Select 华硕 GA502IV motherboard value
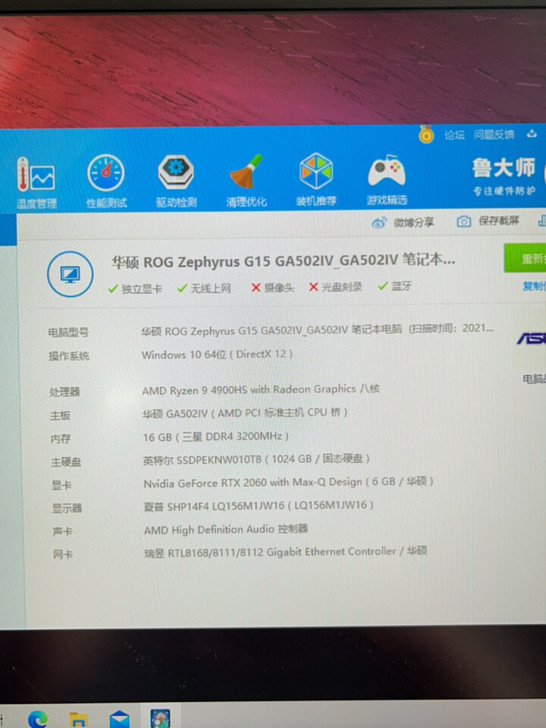The width and height of the screenshot is (546, 728). [x=245, y=413]
